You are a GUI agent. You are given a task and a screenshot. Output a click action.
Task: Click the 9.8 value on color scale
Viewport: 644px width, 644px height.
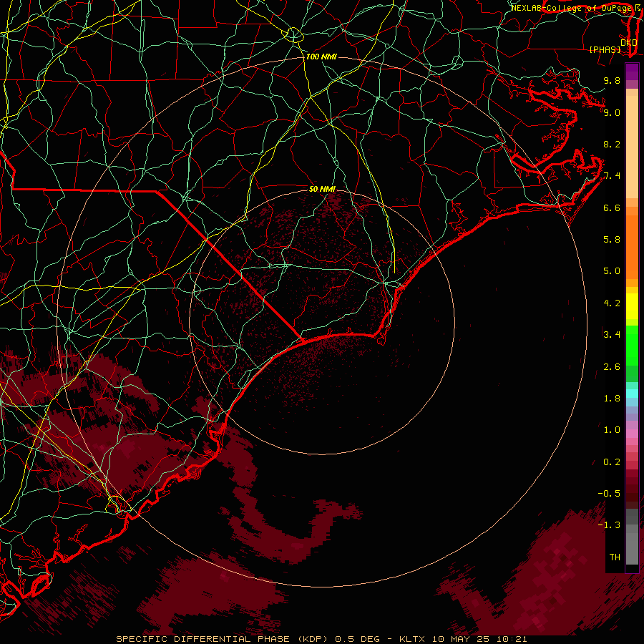(x=612, y=80)
